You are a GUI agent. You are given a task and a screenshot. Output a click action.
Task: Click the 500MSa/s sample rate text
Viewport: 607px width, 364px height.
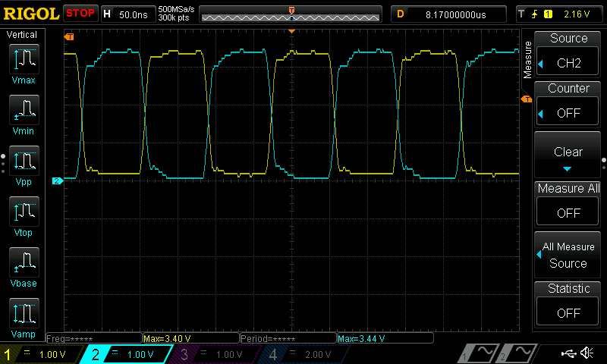tap(176, 9)
